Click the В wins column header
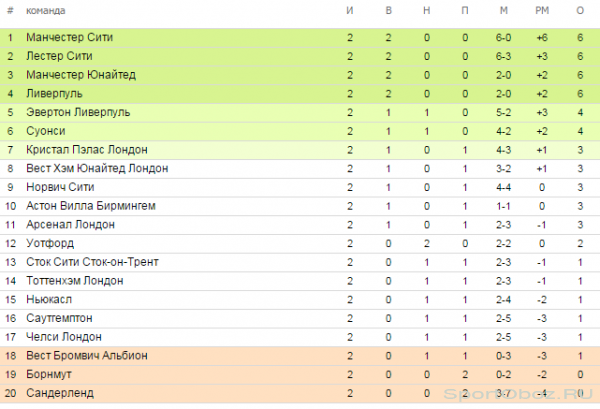This screenshot has height=409, width=600. point(388,11)
